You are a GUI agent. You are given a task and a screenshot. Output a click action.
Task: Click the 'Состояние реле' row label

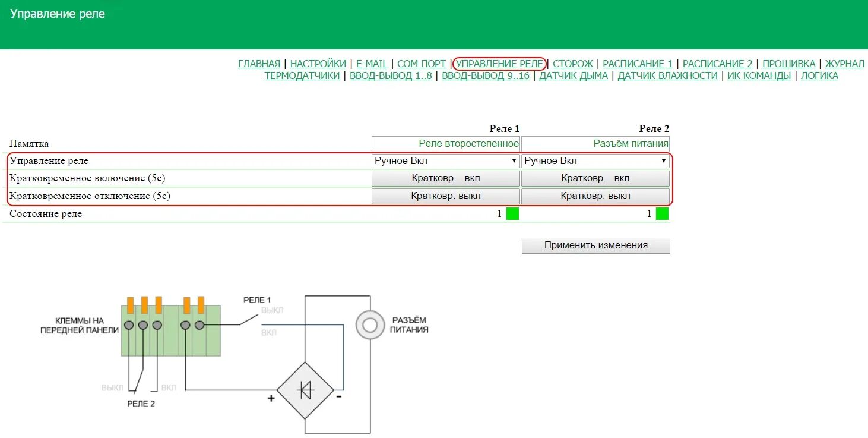[x=46, y=214]
